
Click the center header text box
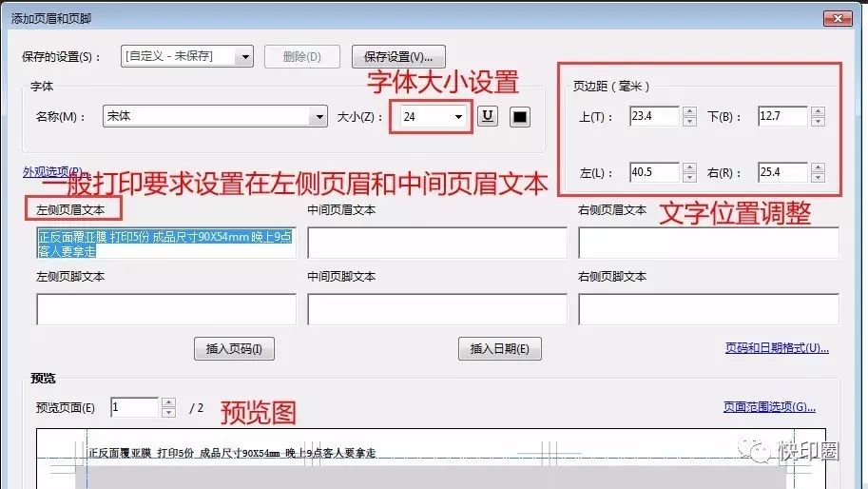[x=437, y=244]
